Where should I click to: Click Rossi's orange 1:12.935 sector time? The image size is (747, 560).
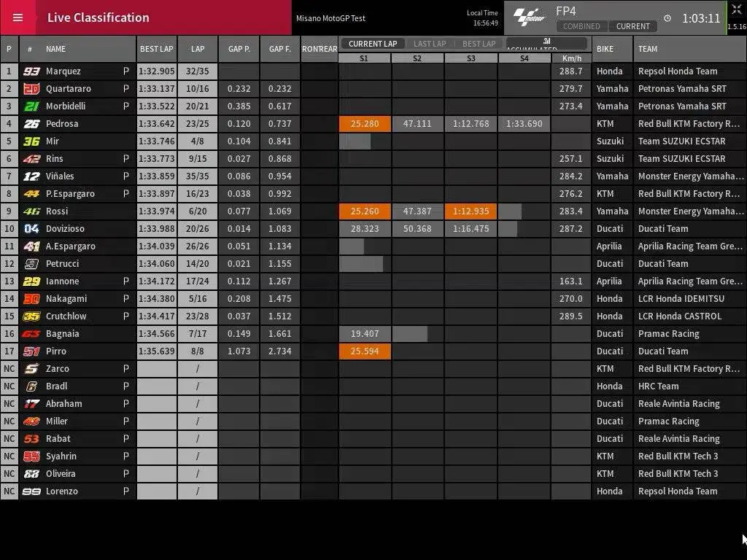coord(471,211)
